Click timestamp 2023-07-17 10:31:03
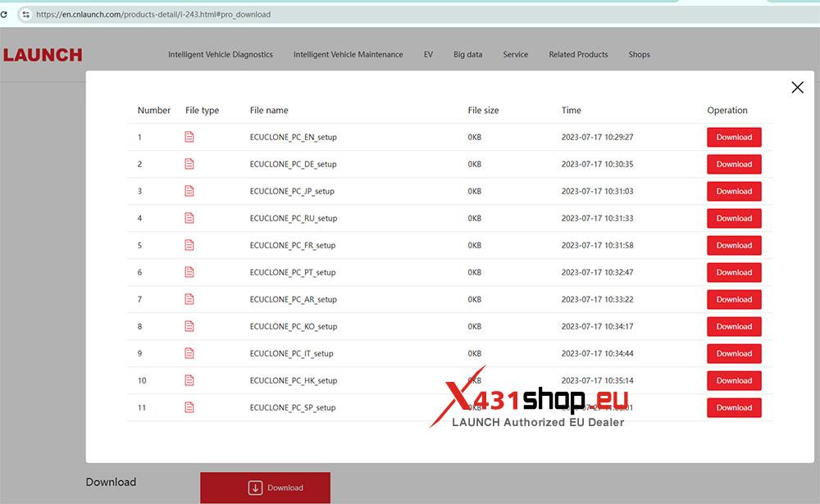 [597, 191]
